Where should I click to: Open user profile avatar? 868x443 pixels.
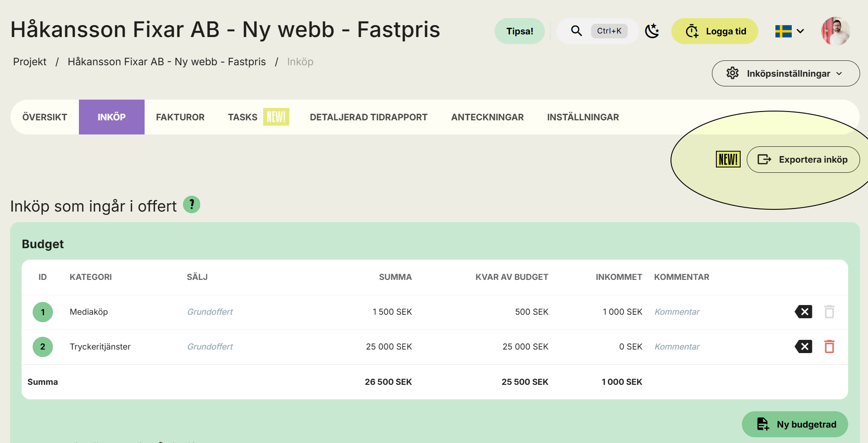835,31
